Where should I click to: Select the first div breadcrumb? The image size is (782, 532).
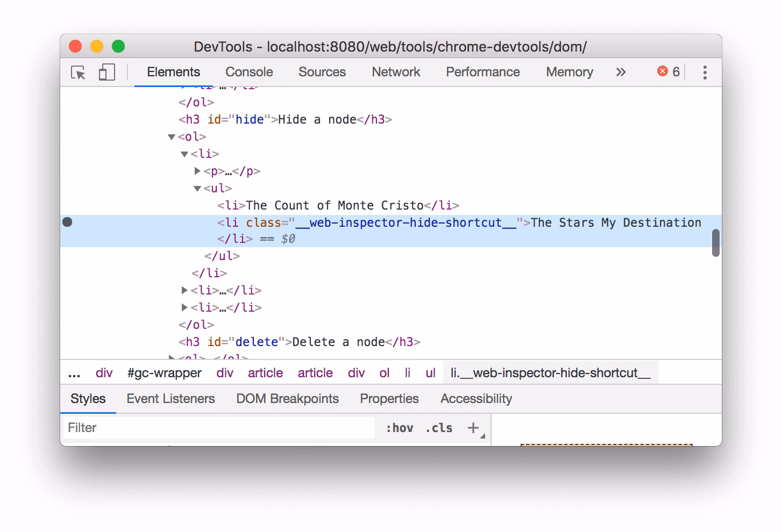coord(104,373)
